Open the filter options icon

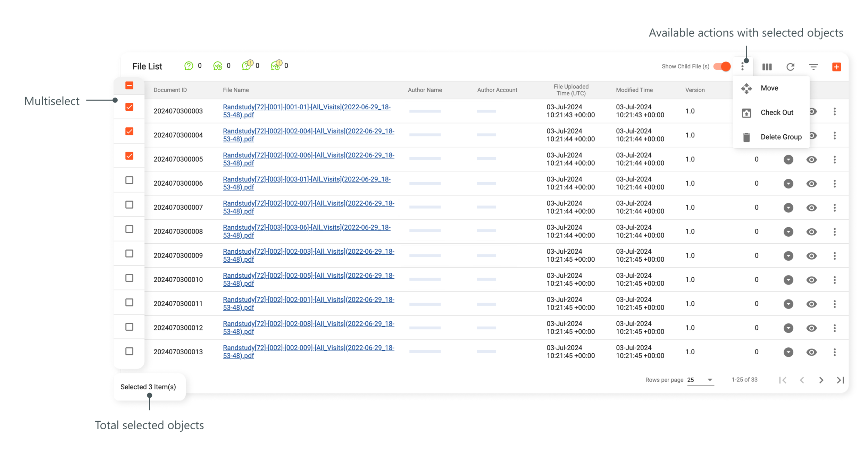coord(813,67)
